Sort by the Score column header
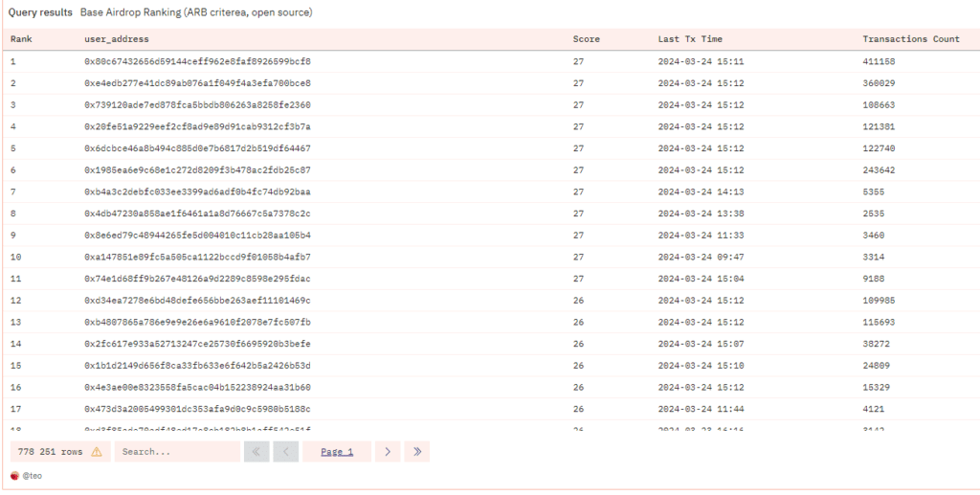This screenshot has width=980, height=495. 586,39
